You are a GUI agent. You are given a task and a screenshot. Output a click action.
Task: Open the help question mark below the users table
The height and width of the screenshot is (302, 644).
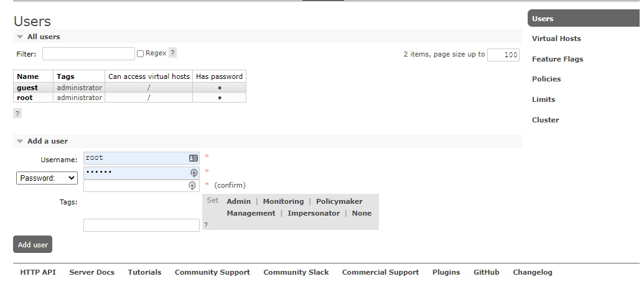17,114
